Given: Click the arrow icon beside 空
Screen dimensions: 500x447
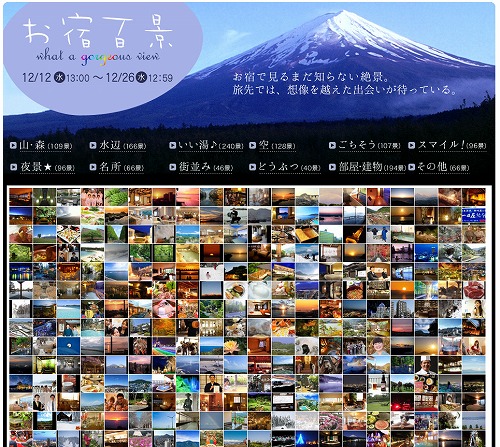Looking at the screenshot, I should [x=252, y=145].
